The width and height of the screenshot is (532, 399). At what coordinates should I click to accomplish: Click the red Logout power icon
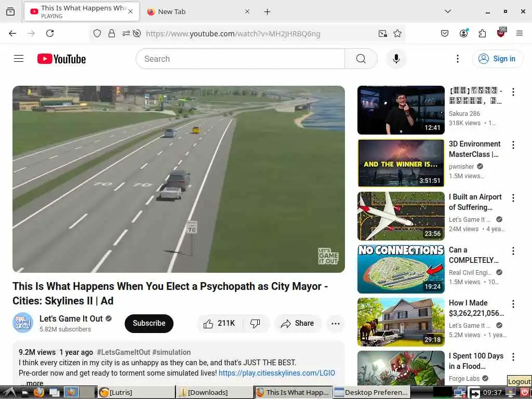click(525, 393)
